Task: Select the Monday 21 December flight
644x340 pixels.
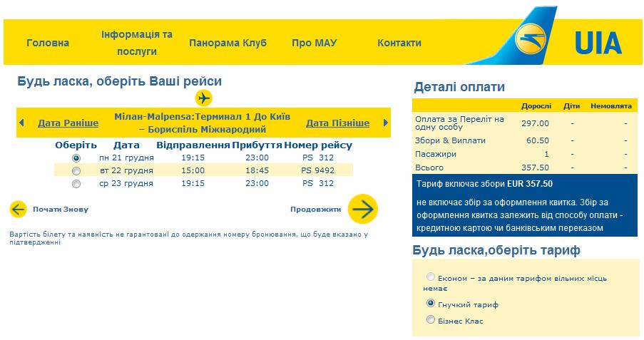Action: [76, 158]
